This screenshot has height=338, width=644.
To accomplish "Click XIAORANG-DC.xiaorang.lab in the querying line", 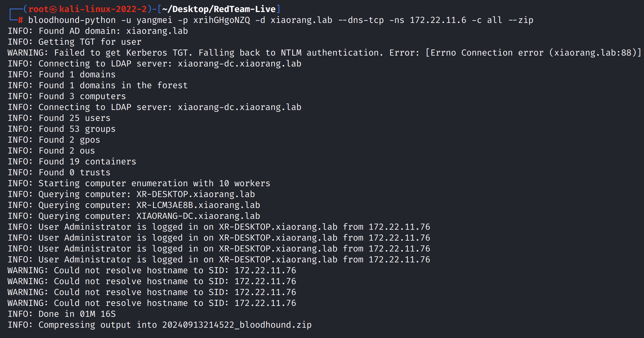I will [198, 216].
